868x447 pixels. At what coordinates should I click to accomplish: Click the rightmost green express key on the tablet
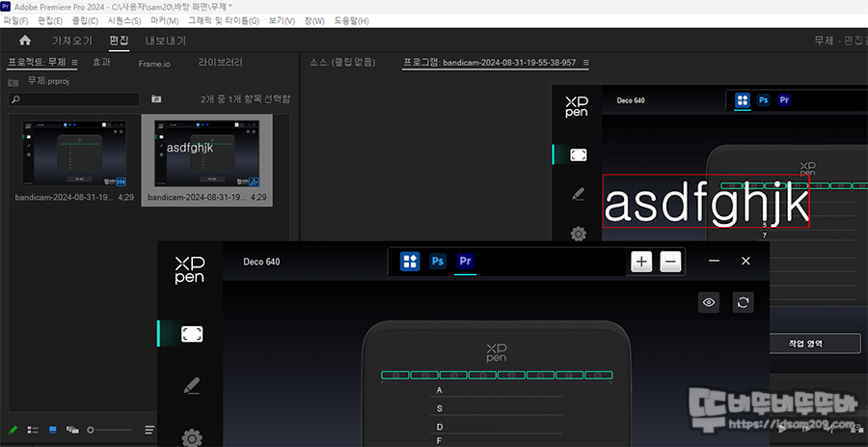pyautogui.click(x=598, y=375)
